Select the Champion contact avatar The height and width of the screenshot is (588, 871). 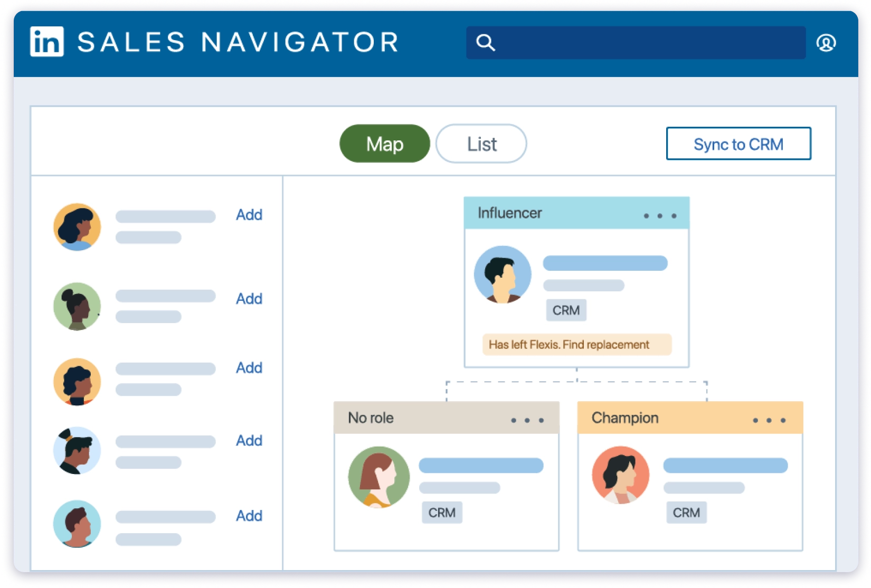coord(621,476)
